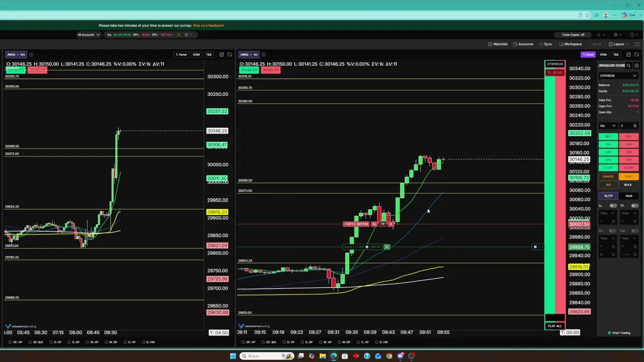Click the FLAT ALL button below the DOM
This screenshot has height=362, width=644.
point(554,326)
